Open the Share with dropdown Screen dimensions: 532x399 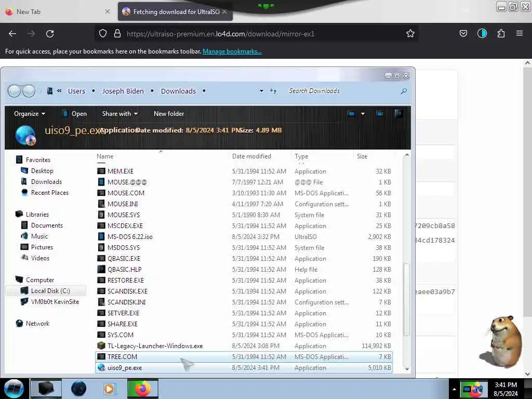pos(120,114)
